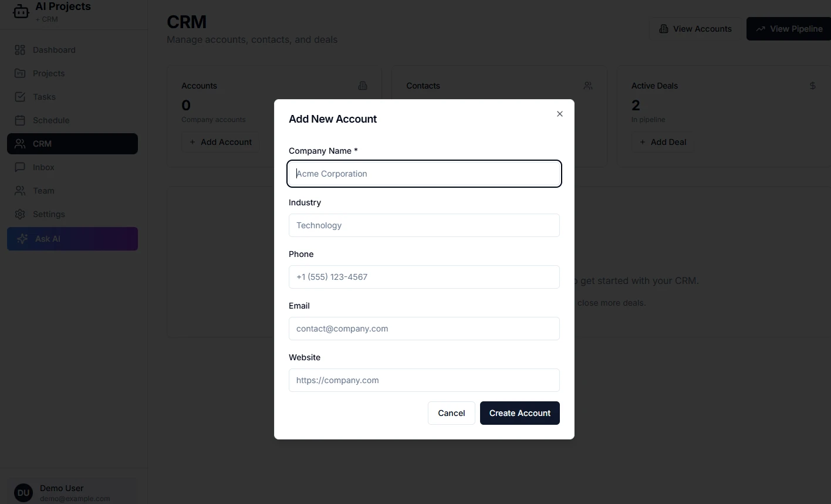Click the Tasks checkmark icon
The image size is (831, 504).
tap(20, 97)
